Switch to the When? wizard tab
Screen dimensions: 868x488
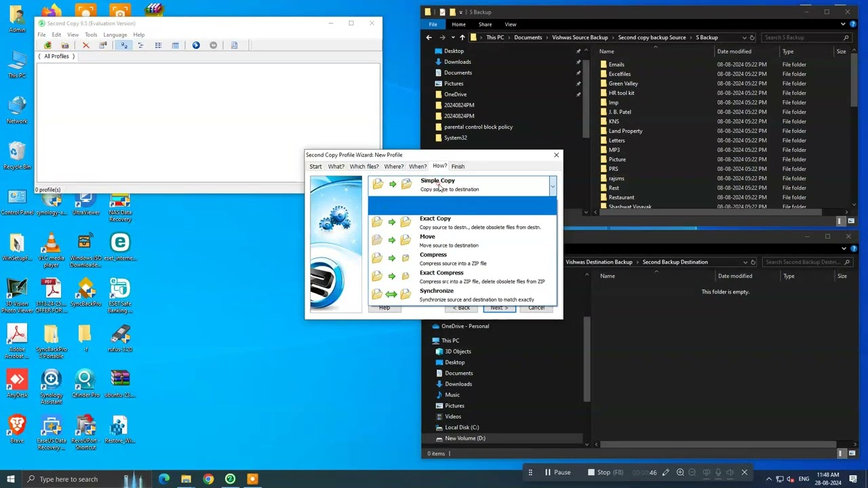coord(417,167)
